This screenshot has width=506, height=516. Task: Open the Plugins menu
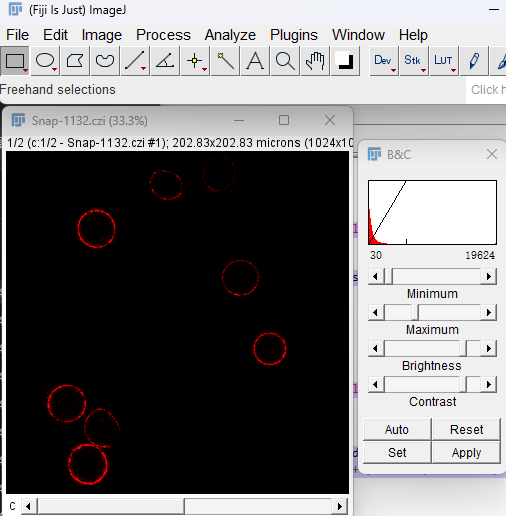point(294,35)
